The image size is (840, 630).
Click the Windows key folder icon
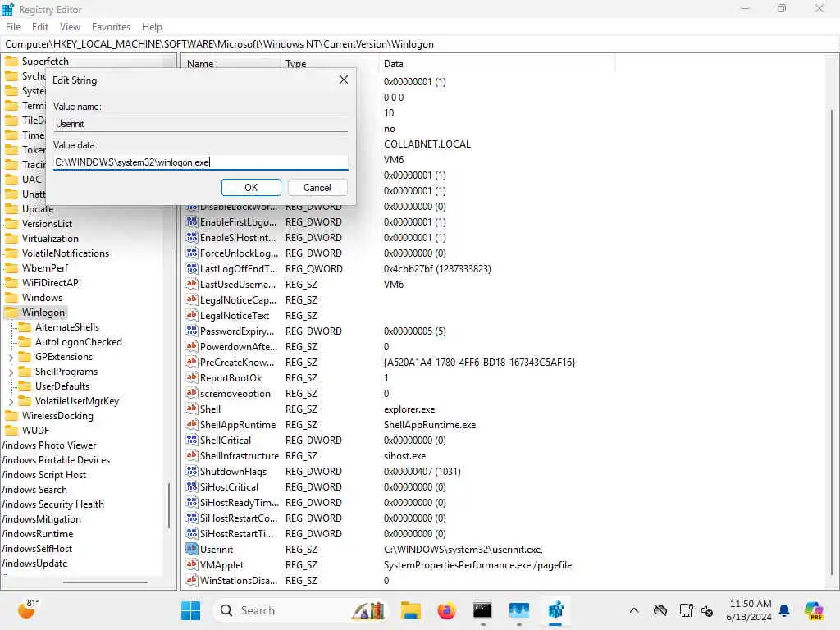tap(11, 297)
